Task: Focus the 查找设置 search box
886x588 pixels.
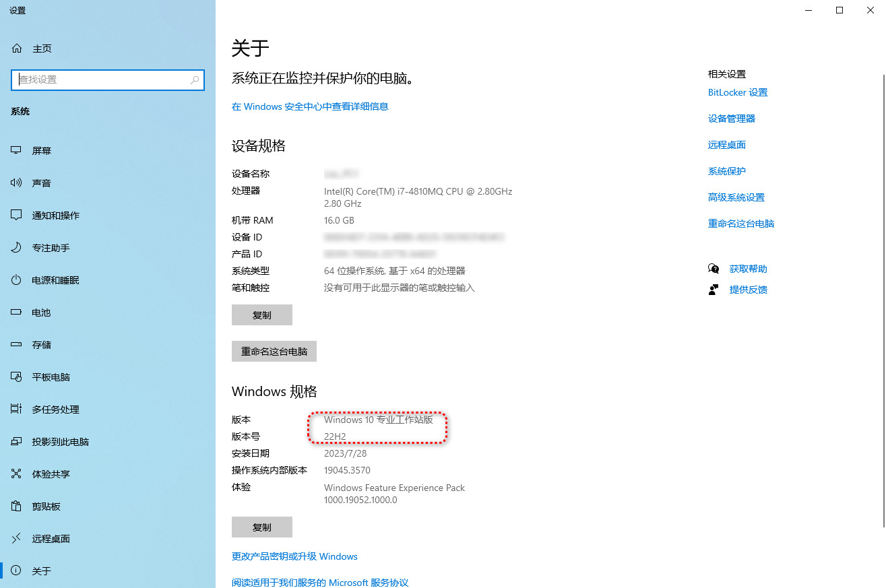Action: click(x=101, y=79)
